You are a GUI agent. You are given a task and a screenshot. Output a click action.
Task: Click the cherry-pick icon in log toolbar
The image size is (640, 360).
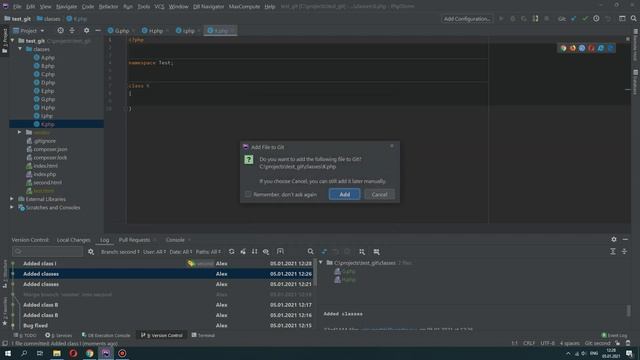(x=243, y=252)
